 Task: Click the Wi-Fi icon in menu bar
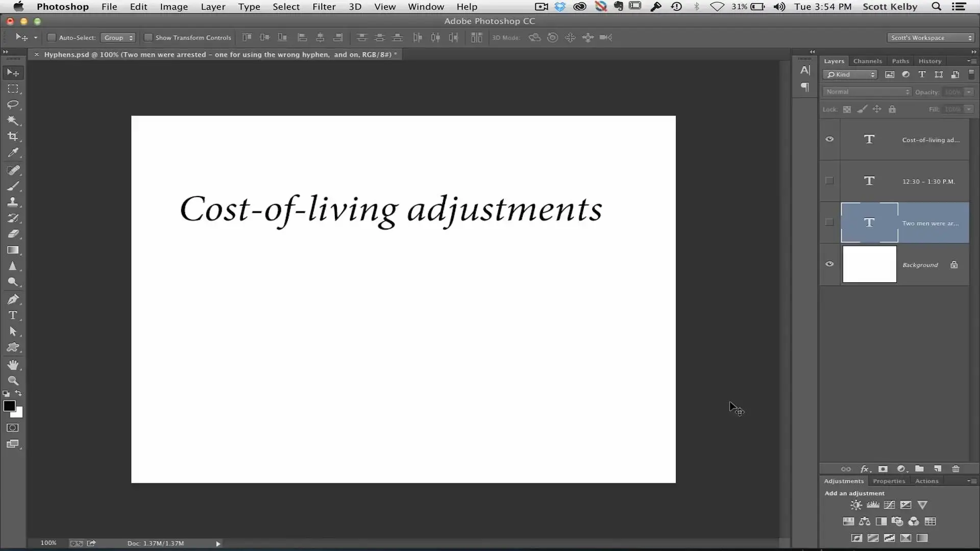click(717, 7)
